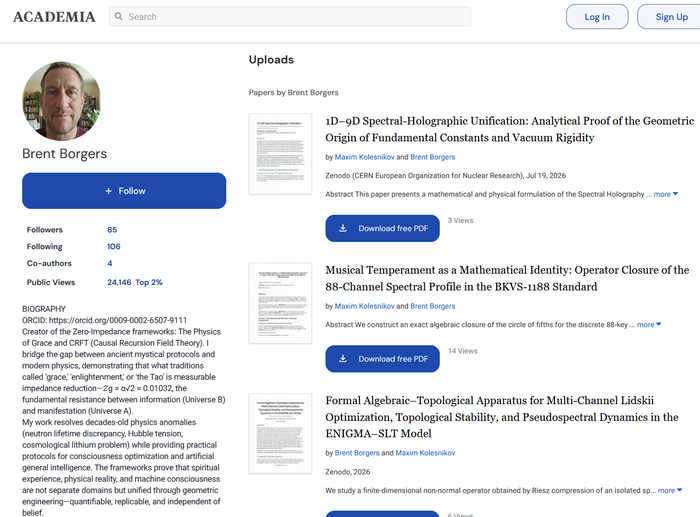Open thumbnail of 1D–9D Spectral-Holographic paper
700x517 pixels.
click(x=280, y=154)
